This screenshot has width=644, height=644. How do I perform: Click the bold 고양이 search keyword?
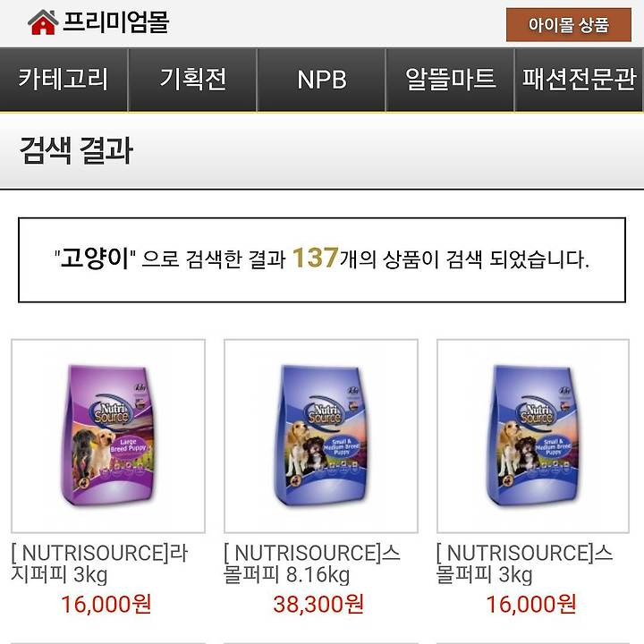point(95,258)
